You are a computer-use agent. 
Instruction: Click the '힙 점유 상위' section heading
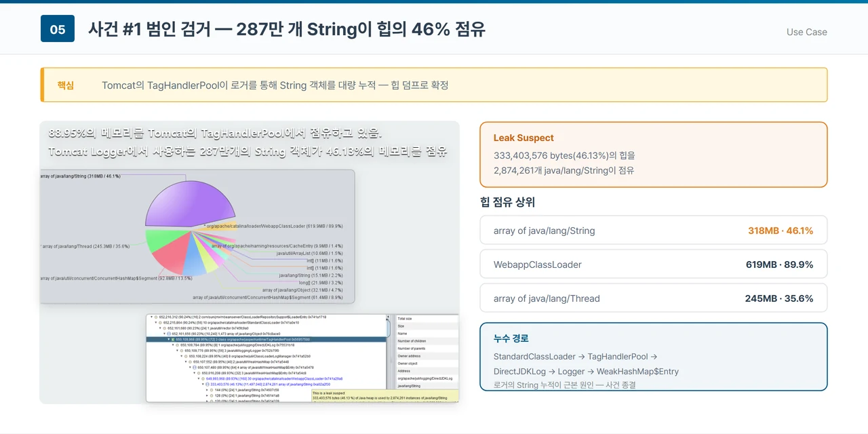(507, 202)
